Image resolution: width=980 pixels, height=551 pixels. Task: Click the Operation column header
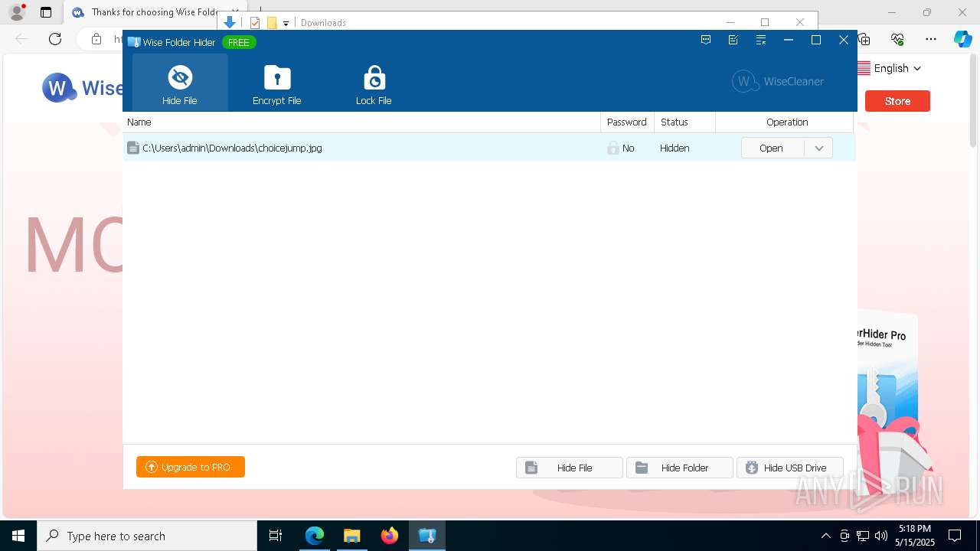click(785, 122)
